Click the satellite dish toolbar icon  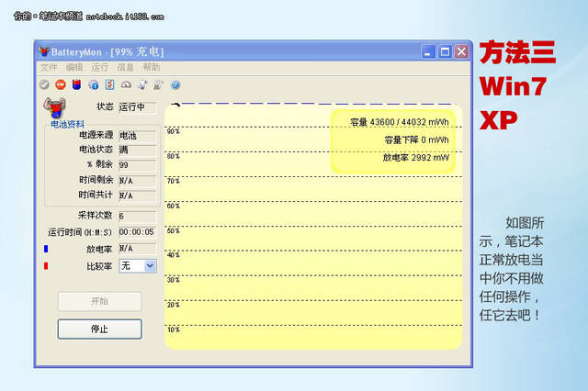coord(142,85)
